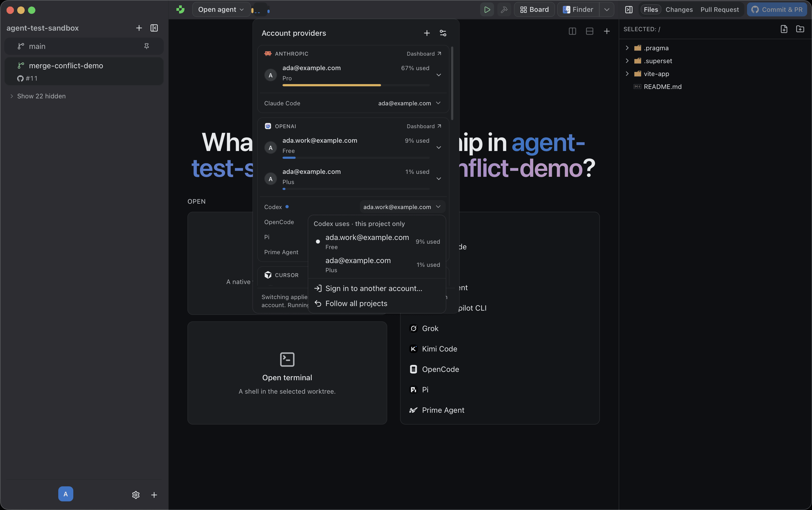Open settings gear at sidebar bottom
The width and height of the screenshot is (812, 510).
pos(136,494)
